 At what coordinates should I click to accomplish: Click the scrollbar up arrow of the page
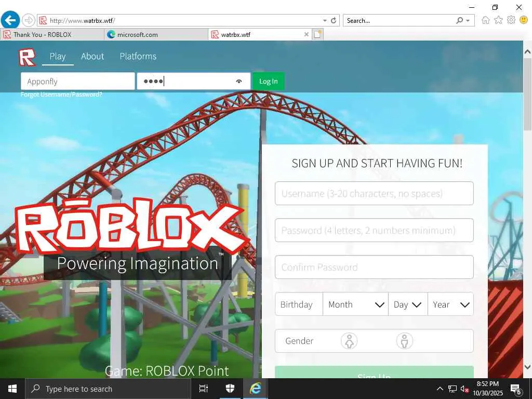point(527,52)
